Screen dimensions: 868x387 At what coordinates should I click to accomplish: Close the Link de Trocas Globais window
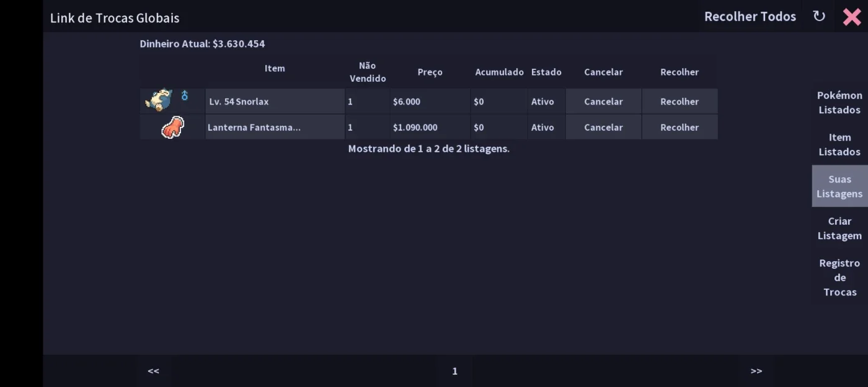coord(851,17)
